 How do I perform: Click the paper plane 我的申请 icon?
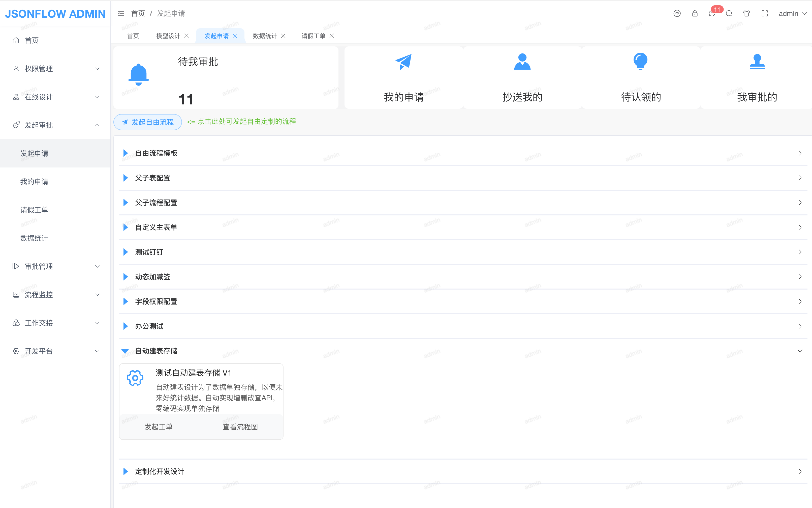click(x=403, y=62)
